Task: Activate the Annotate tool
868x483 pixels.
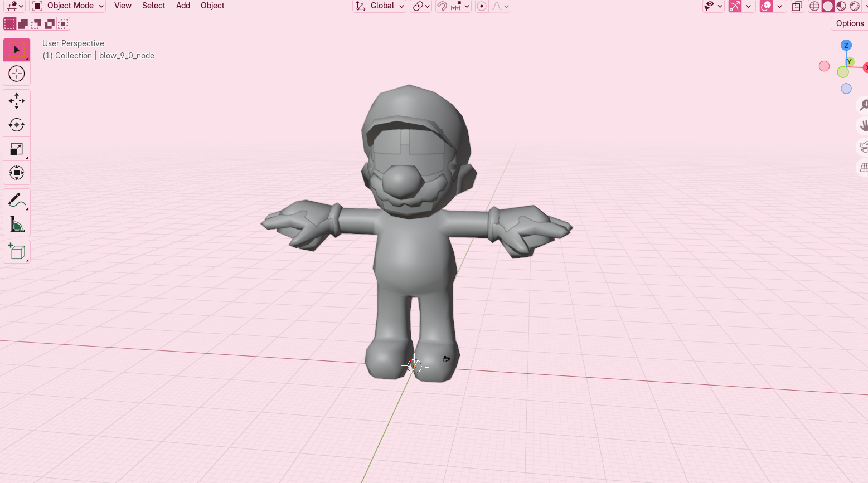Action: [17, 200]
